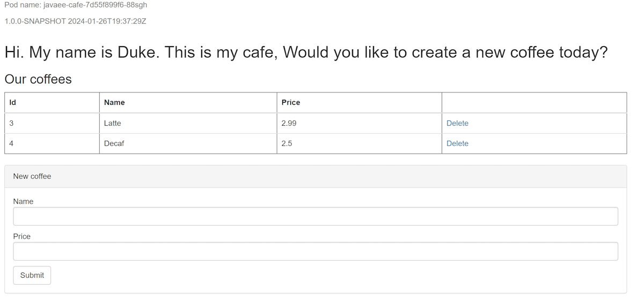The height and width of the screenshot is (303, 644).
Task: Click the Id cell showing 4
Action: [11, 143]
